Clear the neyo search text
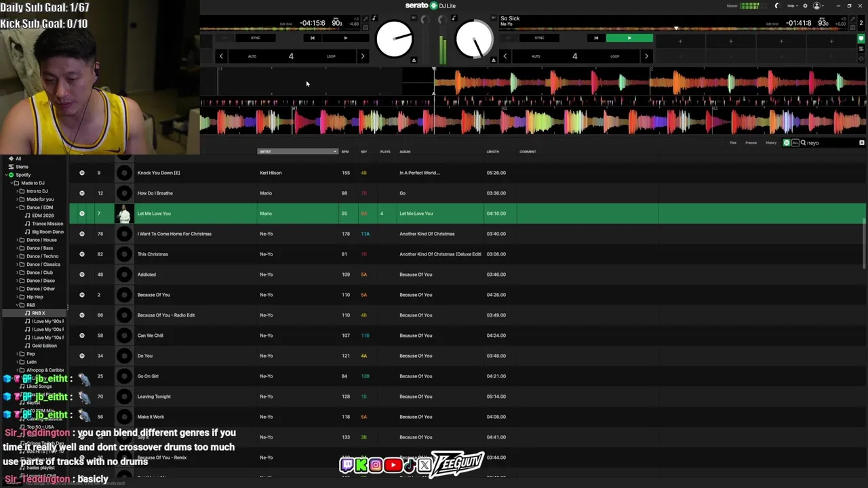868x488 pixels. pos(862,143)
